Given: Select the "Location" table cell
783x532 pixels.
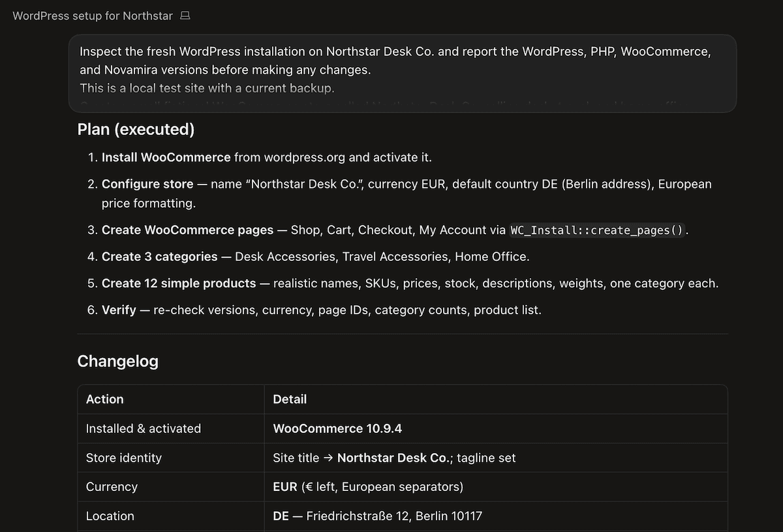Looking at the screenshot, I should (171, 516).
